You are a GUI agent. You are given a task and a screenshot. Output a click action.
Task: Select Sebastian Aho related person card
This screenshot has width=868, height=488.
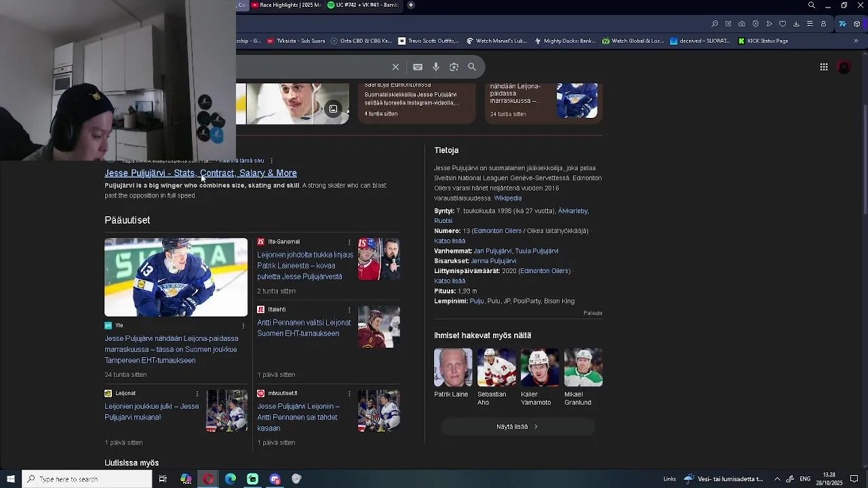tap(496, 377)
